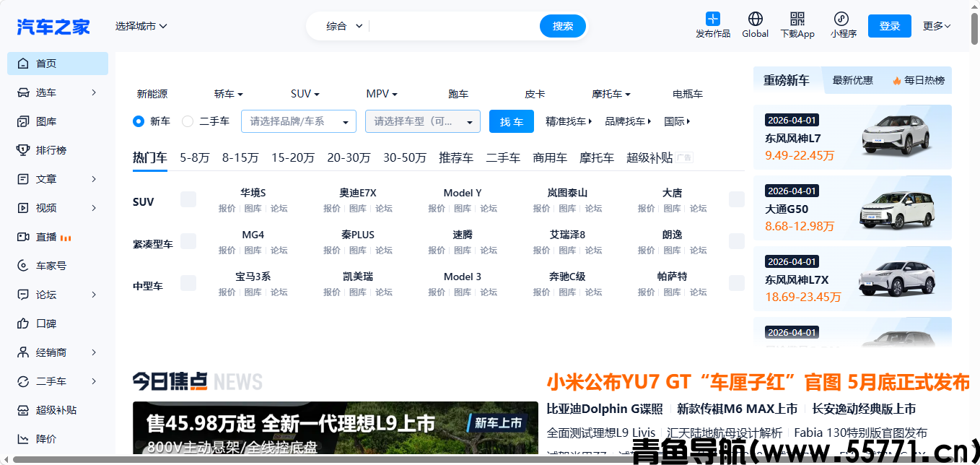Click the 搜索 search button
This screenshot has width=980, height=465.
pyautogui.click(x=563, y=26)
